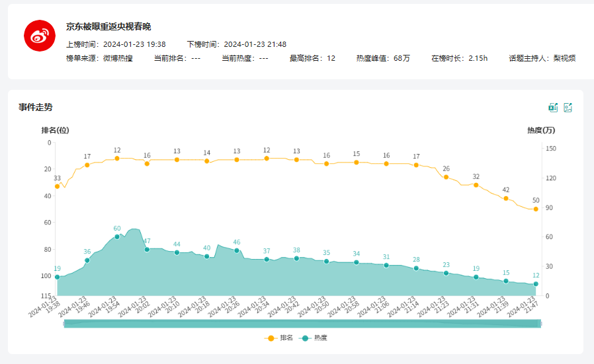Click the Weibo logo icon

coord(40,36)
